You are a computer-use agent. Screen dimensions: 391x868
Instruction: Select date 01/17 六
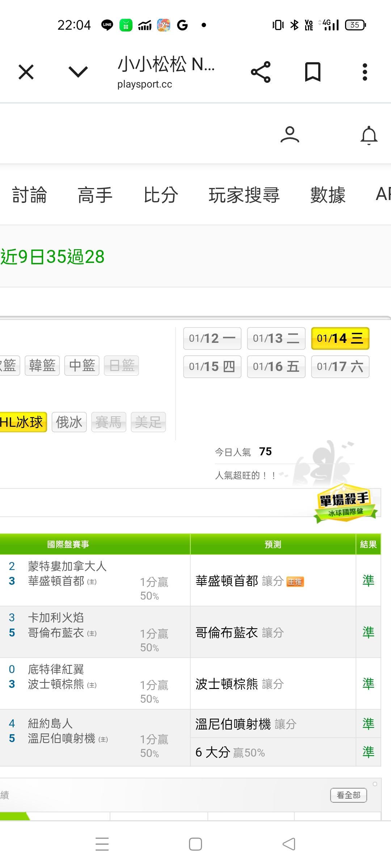click(340, 367)
